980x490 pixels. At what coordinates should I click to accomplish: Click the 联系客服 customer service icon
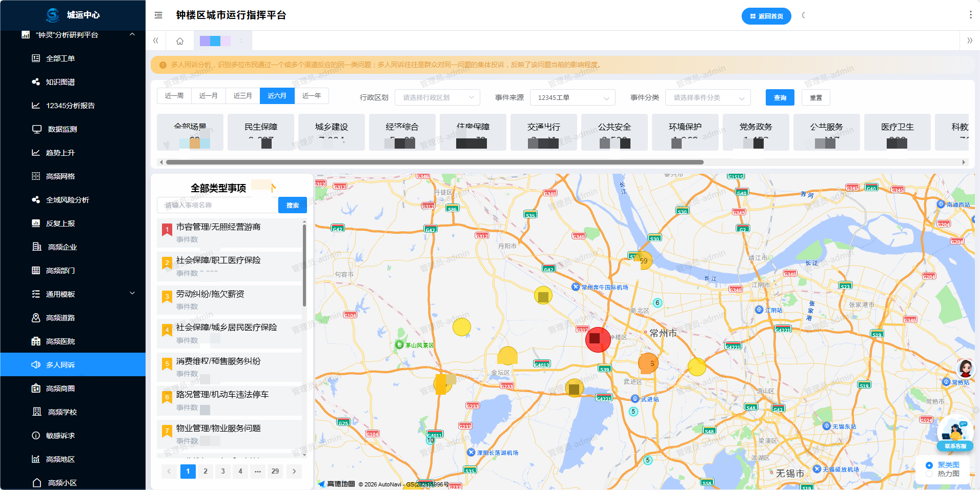coord(955,434)
